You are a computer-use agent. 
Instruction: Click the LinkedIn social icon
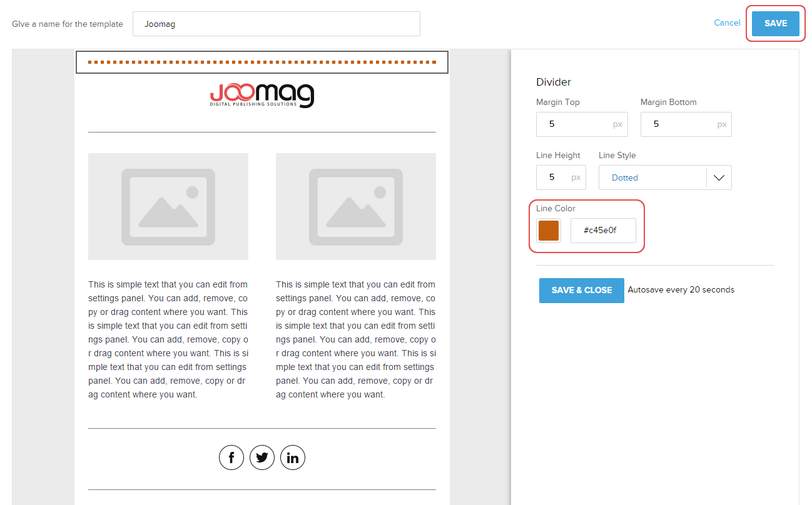pos(293,457)
